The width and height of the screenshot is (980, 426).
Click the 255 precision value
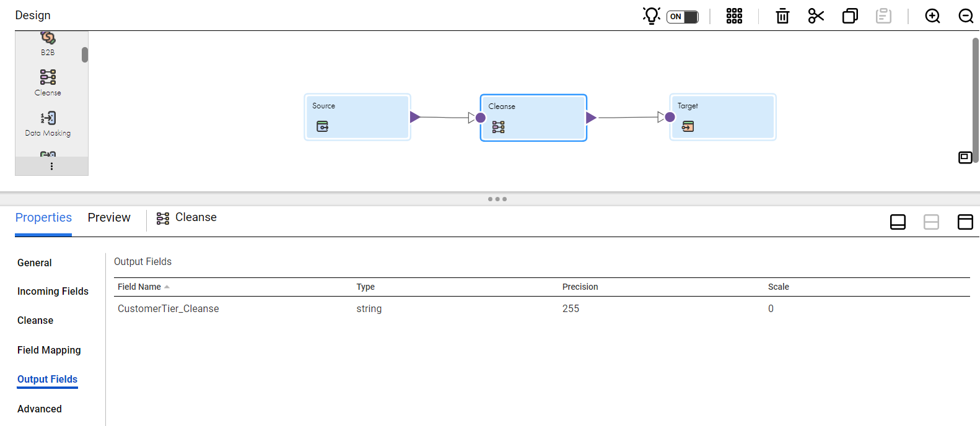pyautogui.click(x=571, y=308)
